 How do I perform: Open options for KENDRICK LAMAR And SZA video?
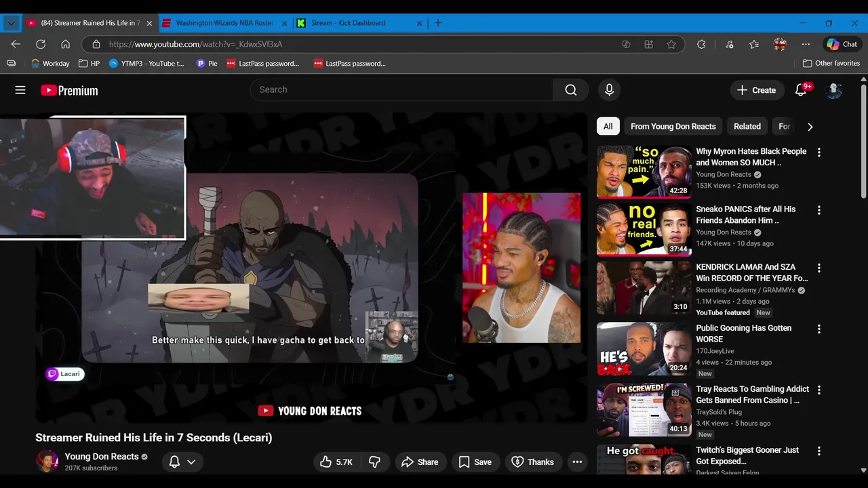[818, 268]
